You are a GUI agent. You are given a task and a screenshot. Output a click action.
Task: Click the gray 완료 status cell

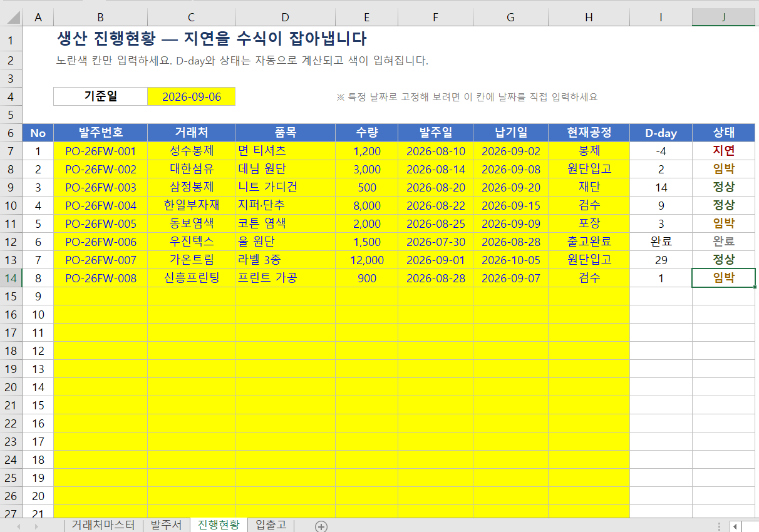tap(724, 242)
